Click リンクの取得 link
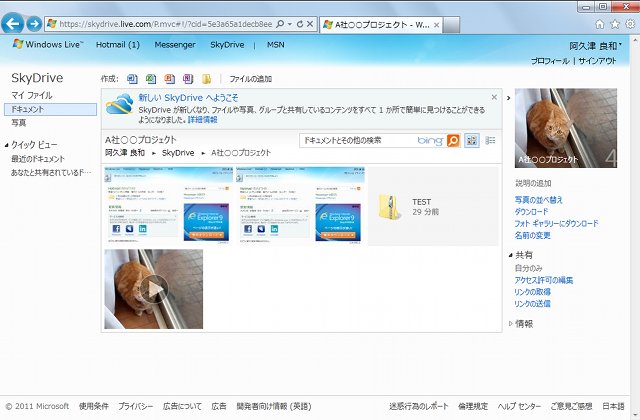Screen dimensions: 640x420 (x=532, y=292)
